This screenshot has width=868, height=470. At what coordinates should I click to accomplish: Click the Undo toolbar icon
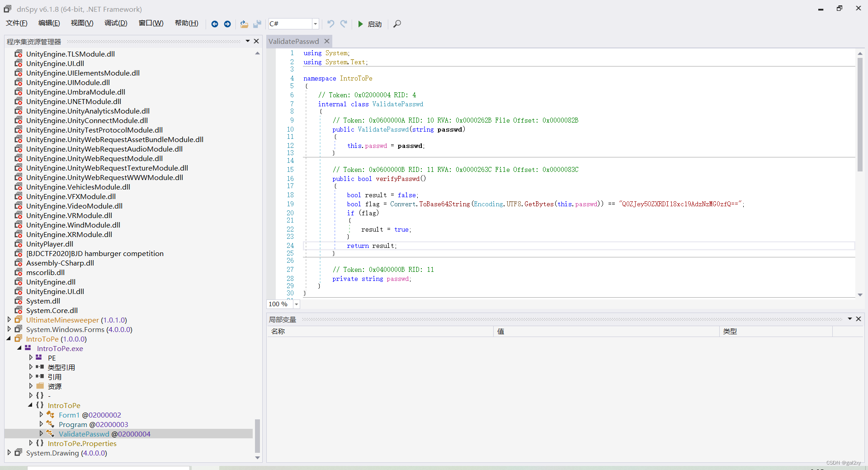(x=331, y=24)
